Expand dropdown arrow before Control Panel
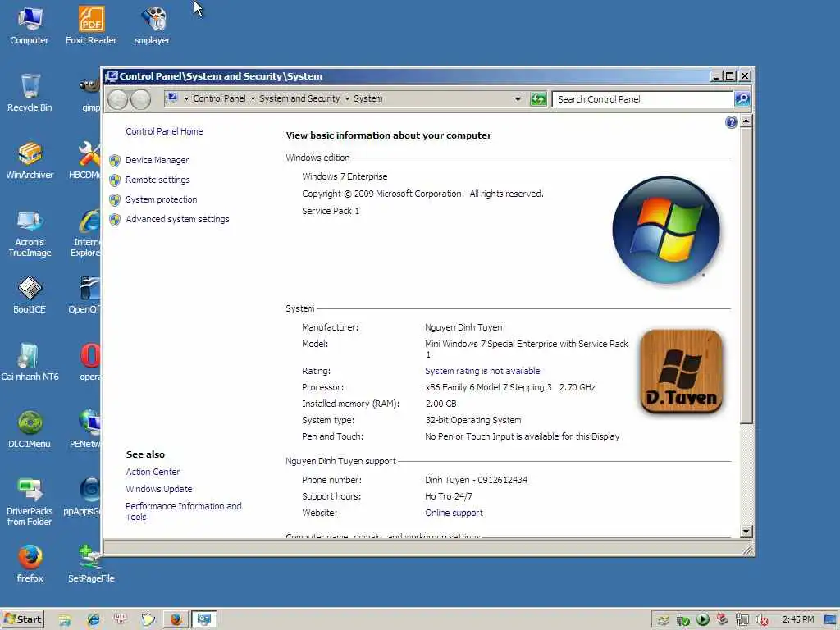Image resolution: width=840 pixels, height=630 pixels. tap(186, 99)
